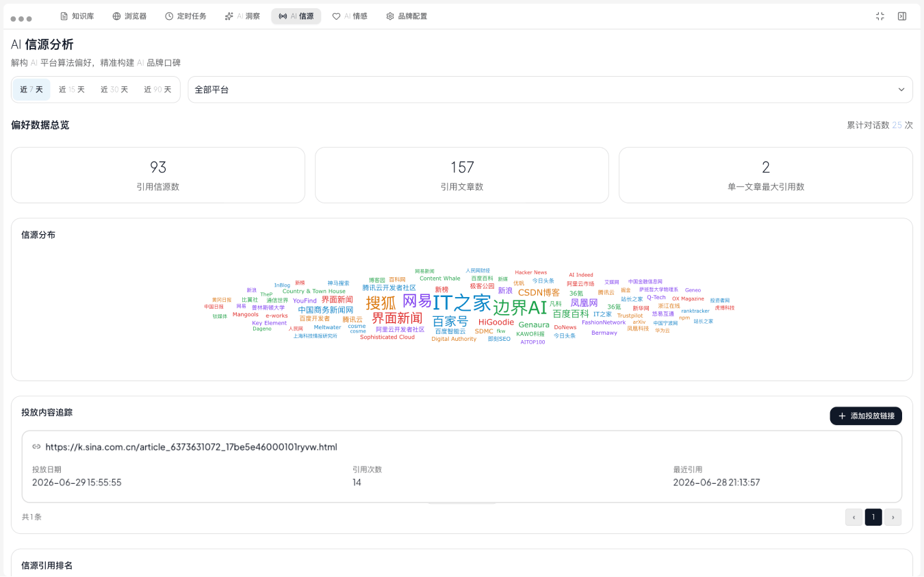
Task: Click the 最近引用 value 2026-06-28 21:13:57
Action: tap(717, 483)
